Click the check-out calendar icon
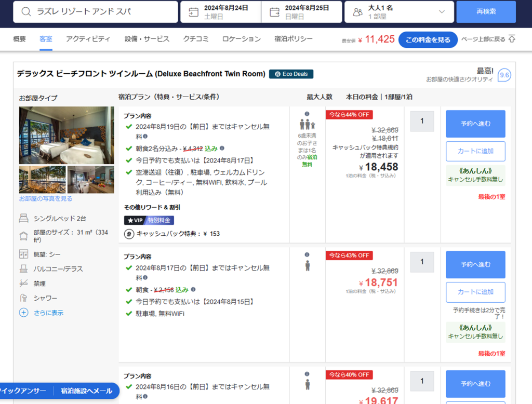This screenshot has width=532, height=404. (x=275, y=12)
